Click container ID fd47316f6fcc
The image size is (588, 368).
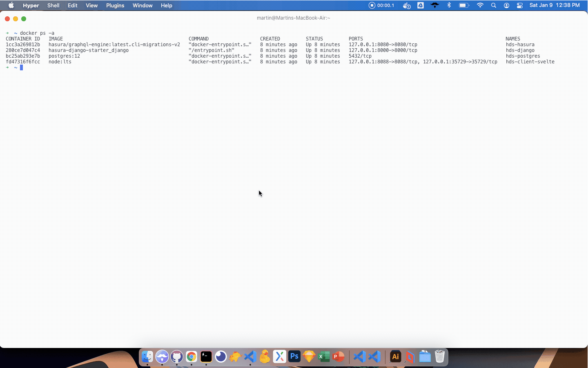(x=23, y=62)
